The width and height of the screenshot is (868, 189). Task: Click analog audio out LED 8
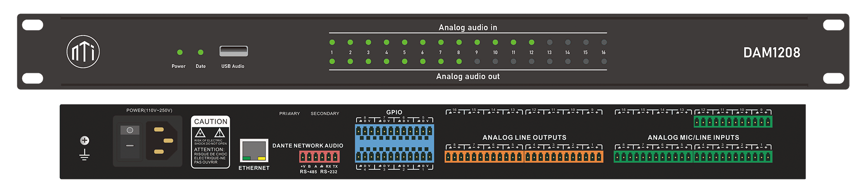(459, 62)
